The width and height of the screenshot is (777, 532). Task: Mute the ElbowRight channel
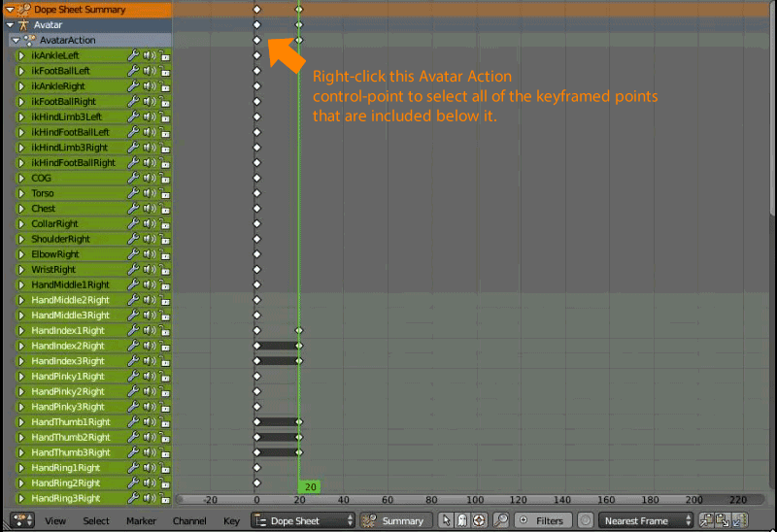(x=150, y=254)
